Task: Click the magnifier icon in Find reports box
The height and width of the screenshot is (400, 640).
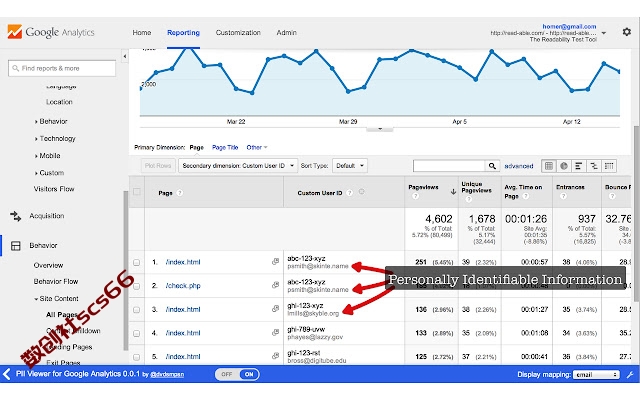Action: (16, 68)
